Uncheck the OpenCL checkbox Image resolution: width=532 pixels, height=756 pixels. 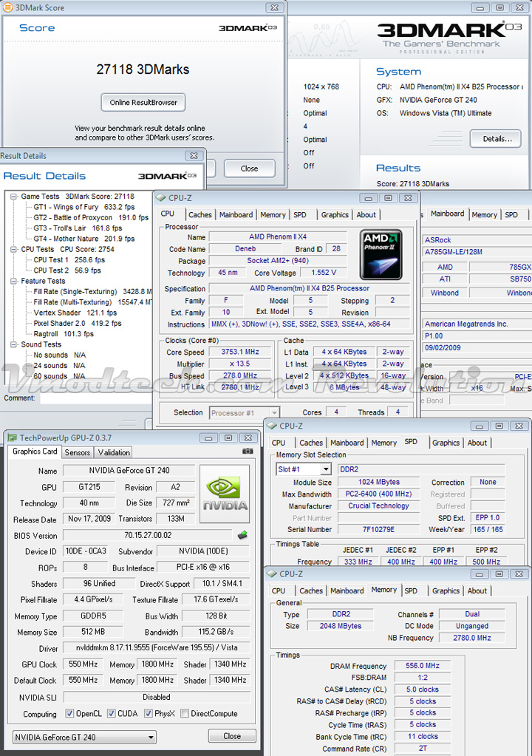69,714
